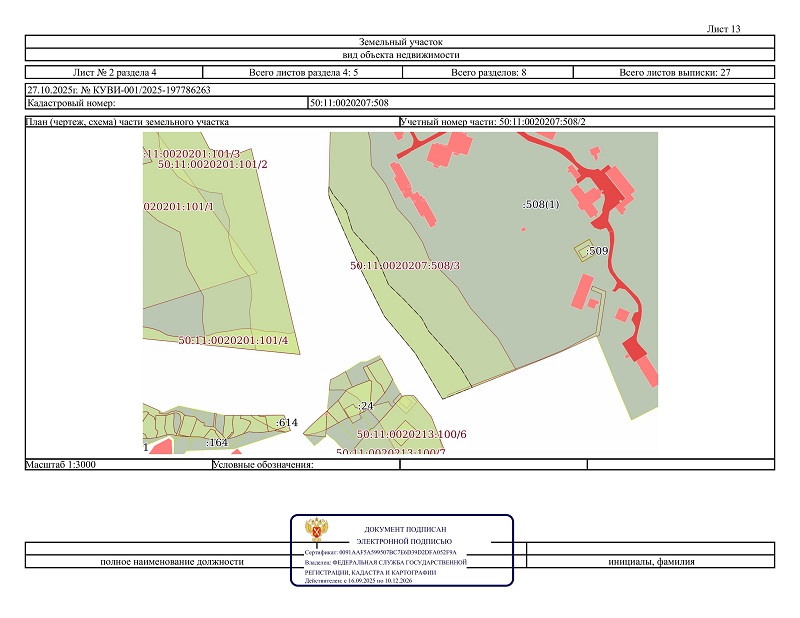
Task: Select the :509 parcel label on map
Action: pyautogui.click(x=597, y=250)
